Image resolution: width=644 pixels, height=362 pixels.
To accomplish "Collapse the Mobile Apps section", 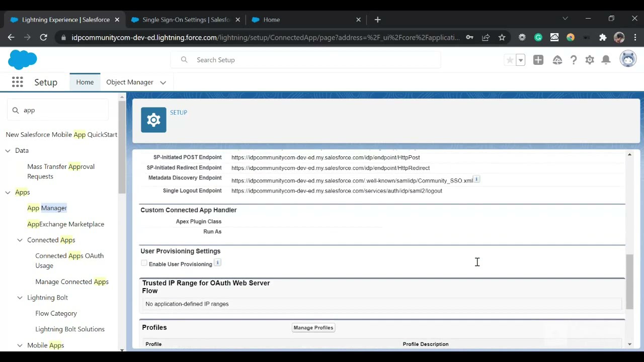I will (x=20, y=345).
